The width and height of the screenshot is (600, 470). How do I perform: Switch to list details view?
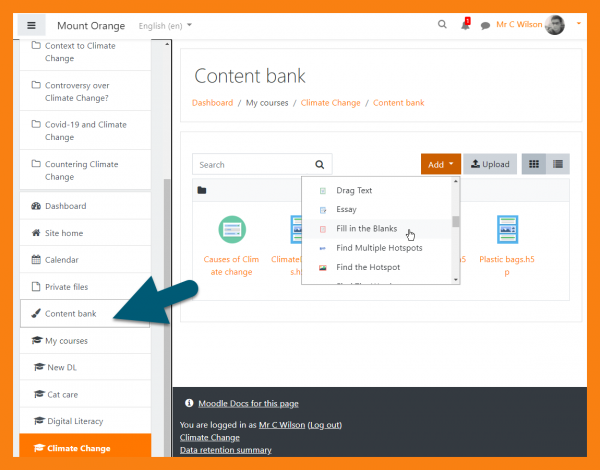coord(558,164)
